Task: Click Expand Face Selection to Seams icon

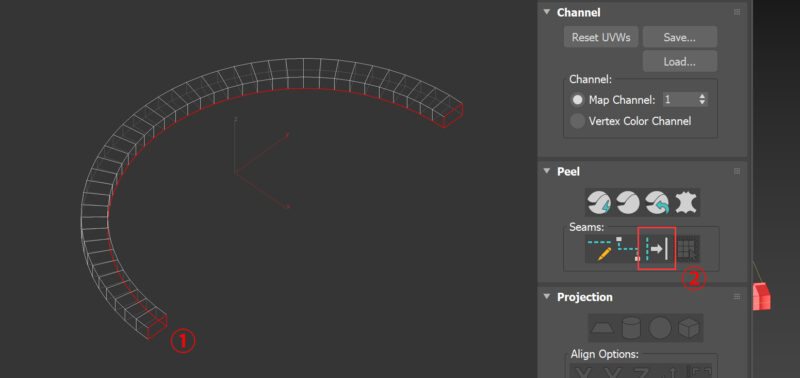Action: click(687, 249)
